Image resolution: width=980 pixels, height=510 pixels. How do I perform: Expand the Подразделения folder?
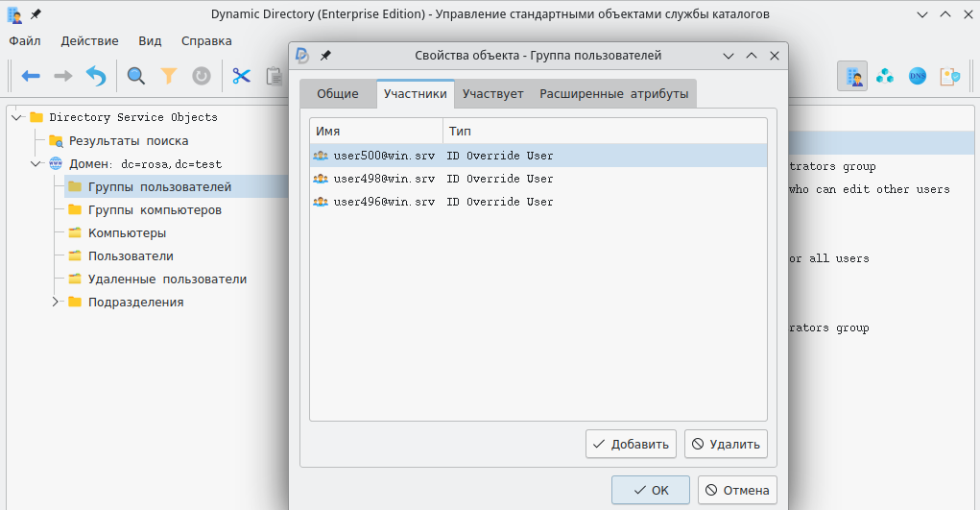[56, 302]
